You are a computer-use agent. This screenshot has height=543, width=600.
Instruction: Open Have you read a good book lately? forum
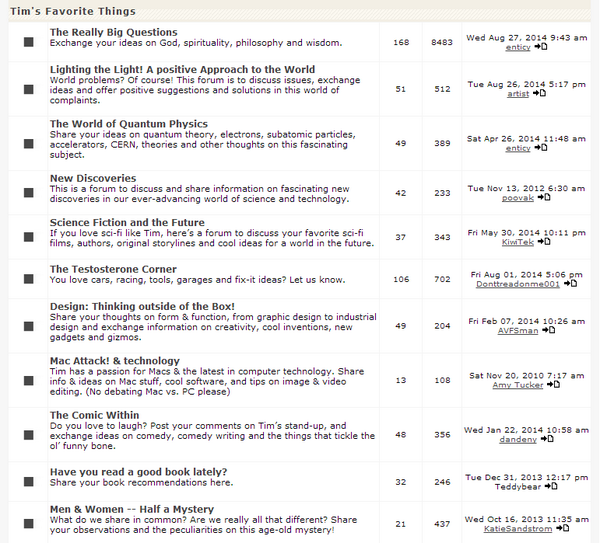click(x=139, y=471)
